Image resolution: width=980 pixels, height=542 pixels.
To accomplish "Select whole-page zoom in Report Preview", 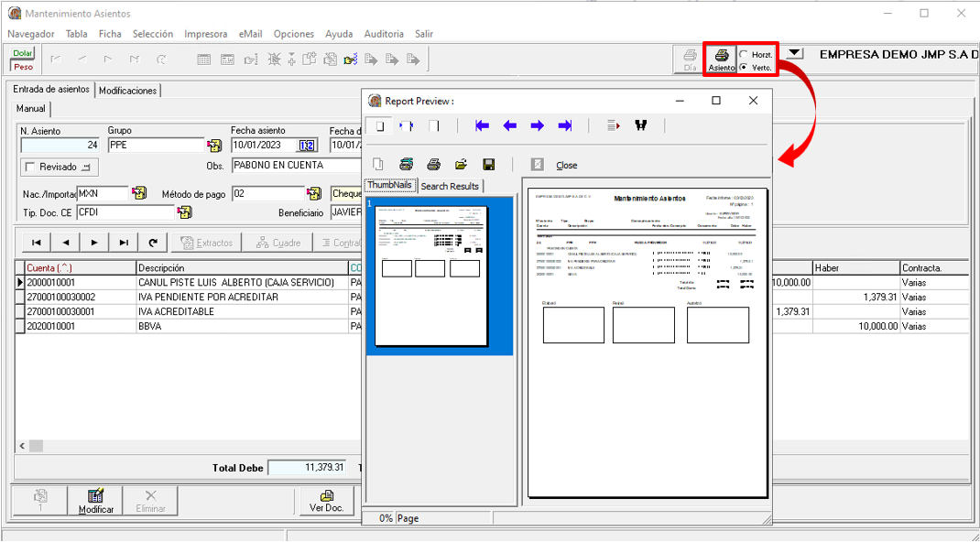I will 379,125.
